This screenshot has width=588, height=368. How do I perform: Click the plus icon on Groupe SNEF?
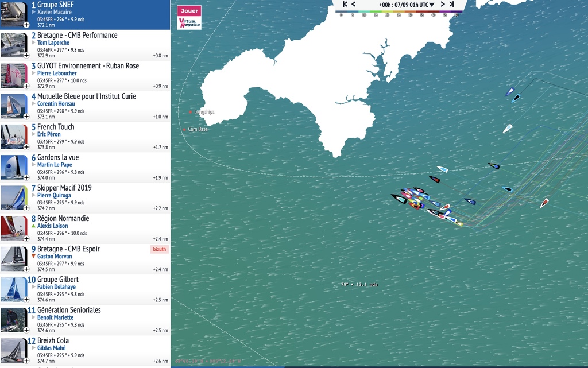pos(26,25)
